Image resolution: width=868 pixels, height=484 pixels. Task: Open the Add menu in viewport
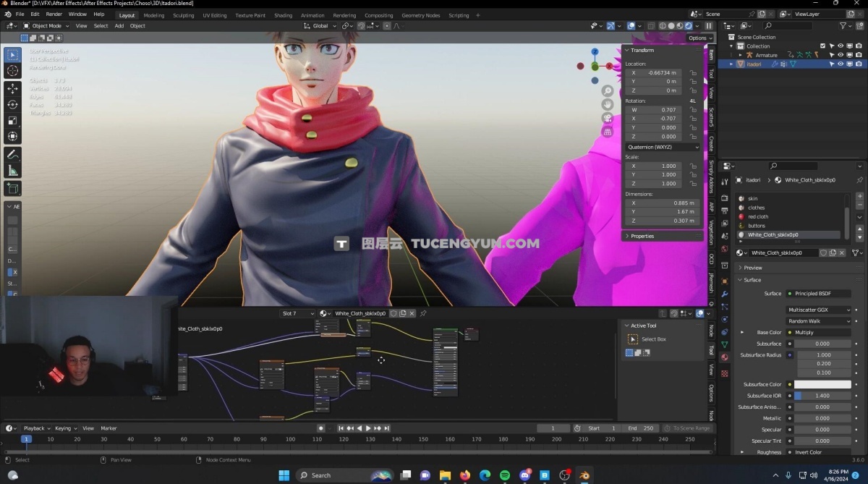coord(119,26)
